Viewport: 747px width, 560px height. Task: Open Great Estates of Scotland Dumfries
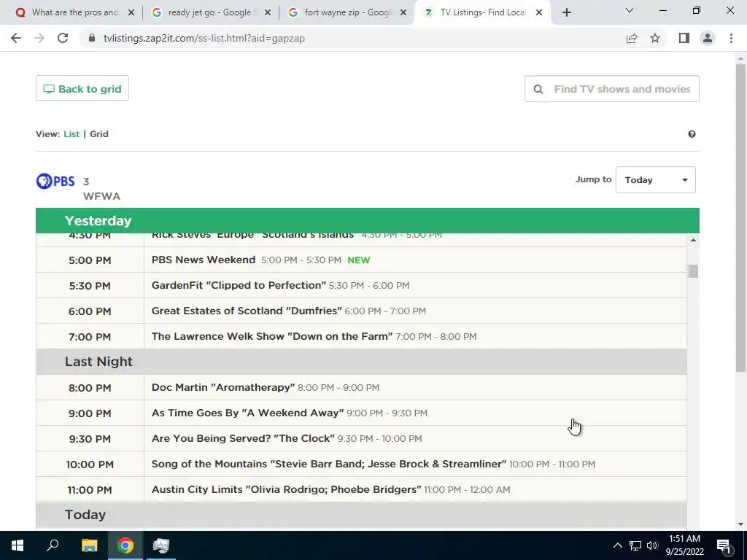(247, 311)
